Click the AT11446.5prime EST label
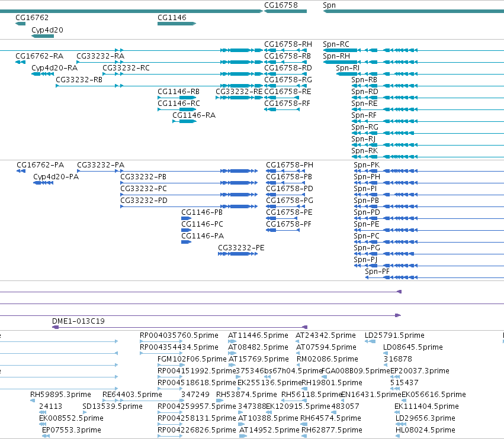Viewport: 504px width, 439px height. [258, 335]
